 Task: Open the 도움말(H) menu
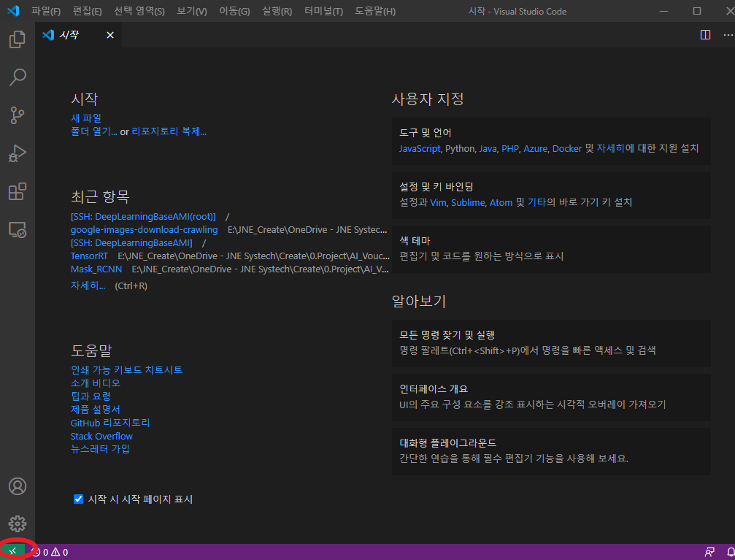375,11
